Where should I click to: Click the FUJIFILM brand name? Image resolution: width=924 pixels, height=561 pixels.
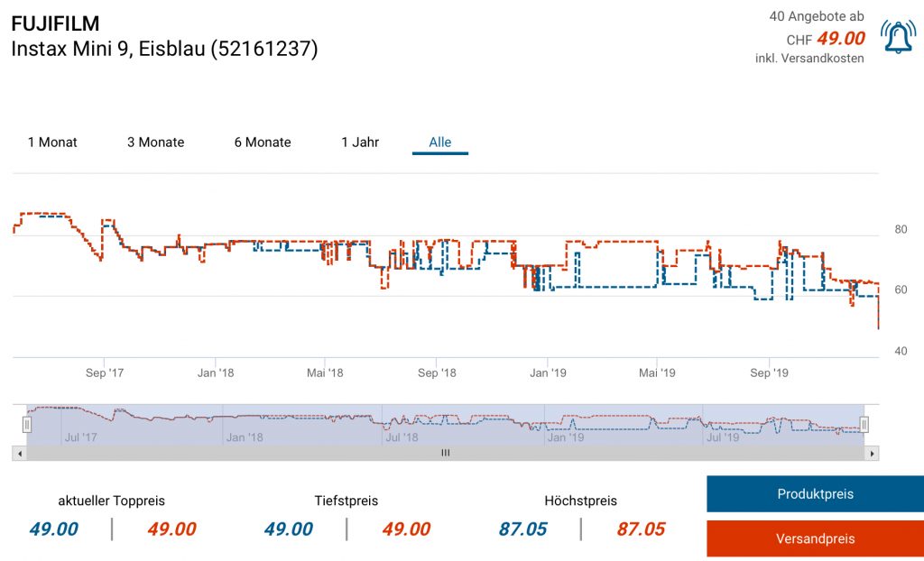(56, 23)
